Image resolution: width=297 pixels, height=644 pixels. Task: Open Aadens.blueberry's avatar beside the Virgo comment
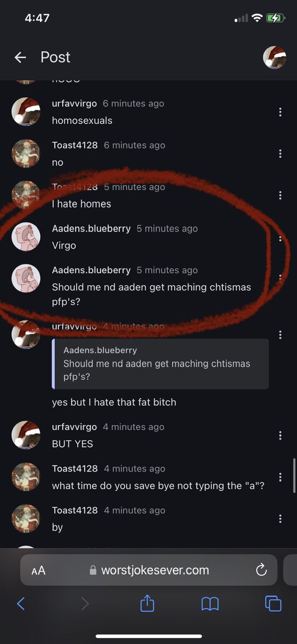pyautogui.click(x=26, y=236)
